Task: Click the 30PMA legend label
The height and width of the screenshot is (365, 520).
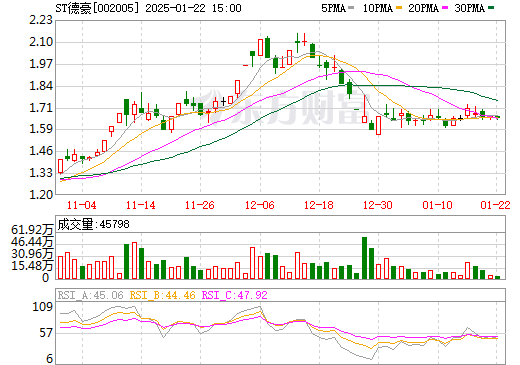Action: click(469, 8)
